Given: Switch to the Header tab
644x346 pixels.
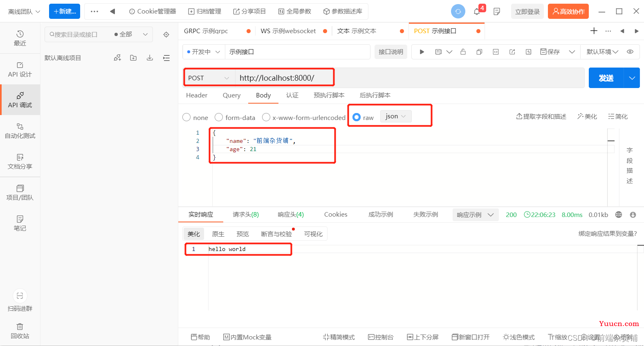Looking at the screenshot, I should (197, 95).
